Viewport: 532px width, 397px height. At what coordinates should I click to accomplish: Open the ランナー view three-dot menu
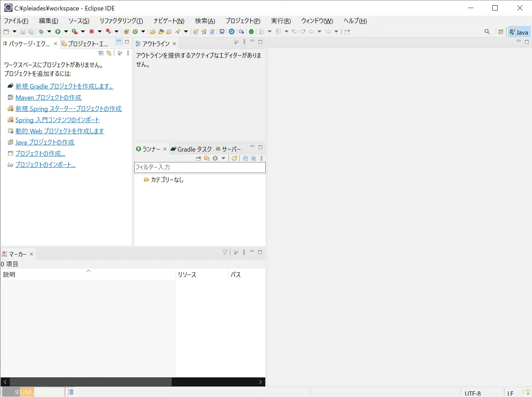pyautogui.click(x=261, y=158)
